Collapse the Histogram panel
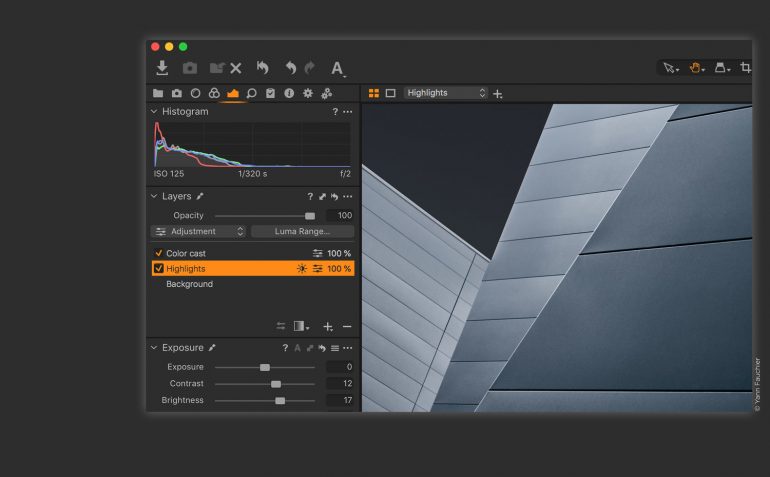This screenshot has width=770, height=477. coord(154,112)
